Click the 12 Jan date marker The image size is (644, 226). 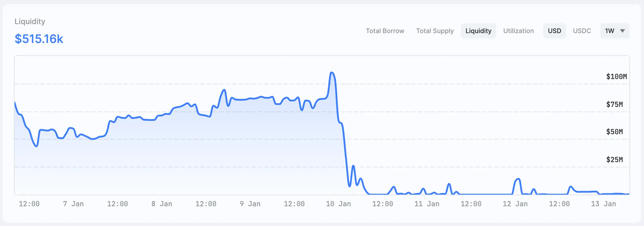pos(515,204)
